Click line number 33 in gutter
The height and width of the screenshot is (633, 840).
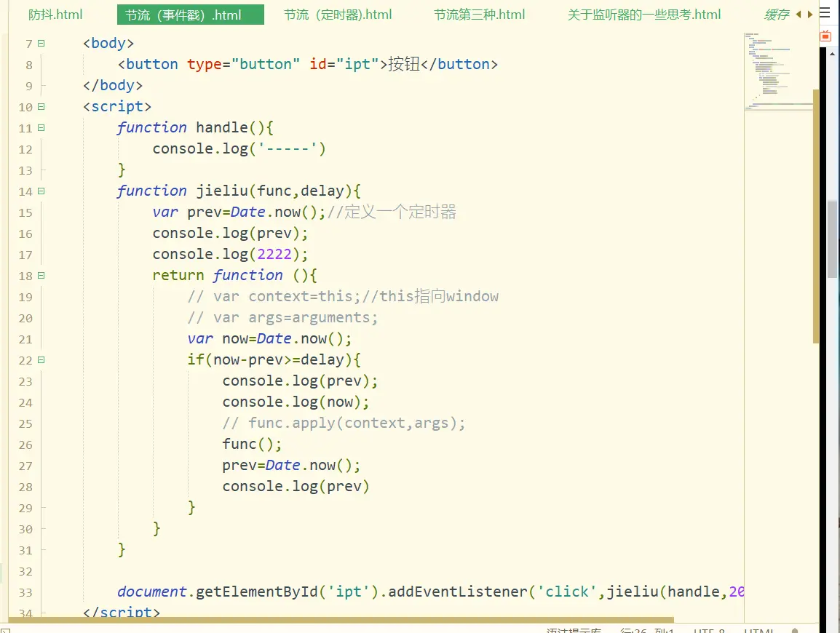[x=25, y=593]
